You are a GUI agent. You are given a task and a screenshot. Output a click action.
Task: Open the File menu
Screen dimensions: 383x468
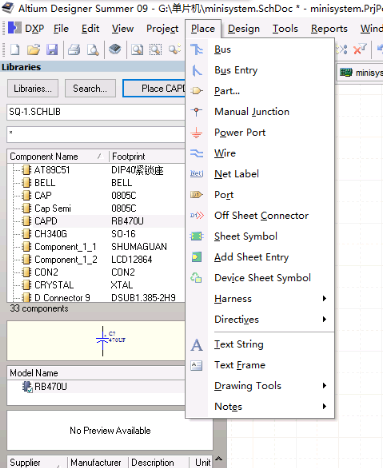click(61, 29)
